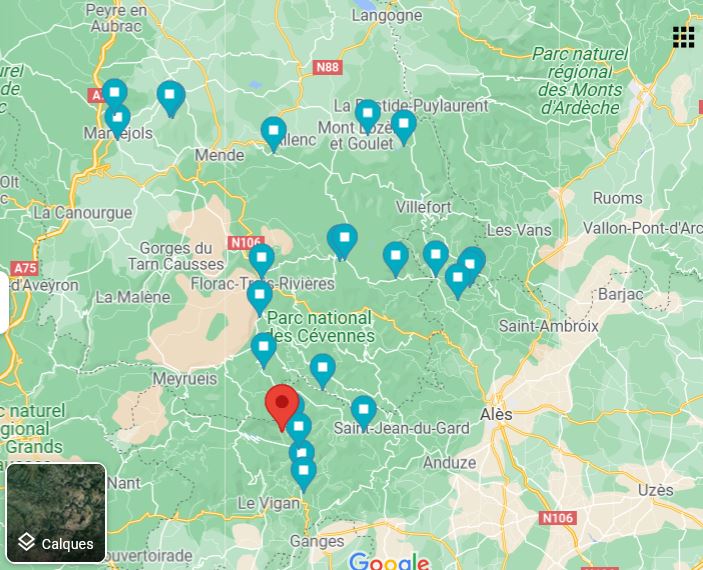Click the blue marker northeast of Meyrueis
This screenshot has width=703, height=570.
[x=264, y=351]
